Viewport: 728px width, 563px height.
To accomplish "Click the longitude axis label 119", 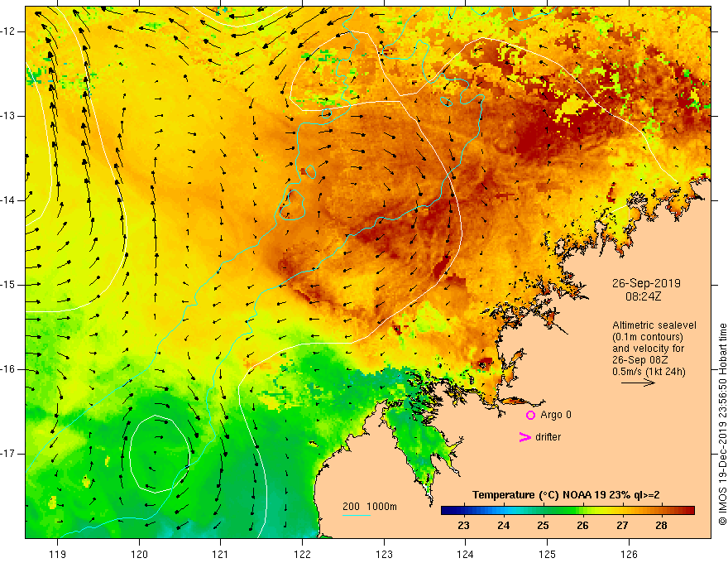I will click(x=58, y=554).
